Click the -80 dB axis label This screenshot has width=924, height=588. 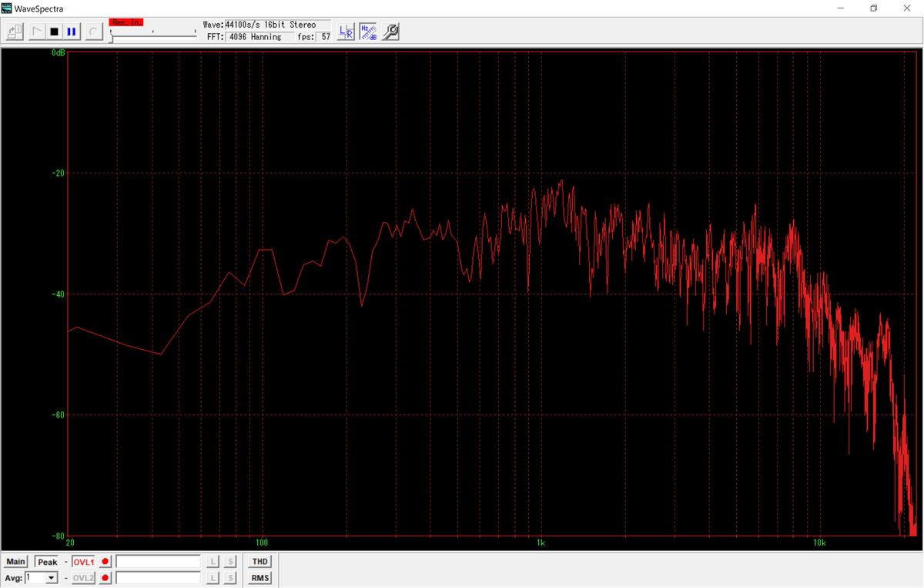tap(59, 535)
